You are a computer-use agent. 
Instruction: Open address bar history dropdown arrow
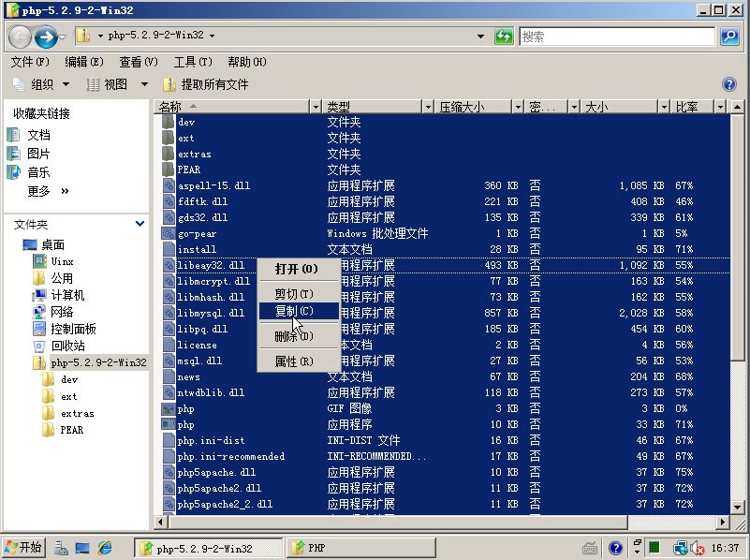point(480,37)
